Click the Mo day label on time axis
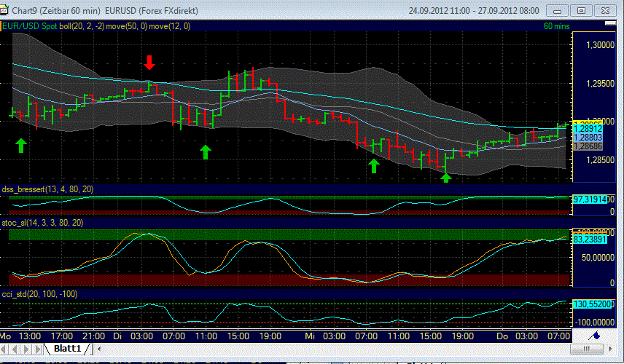The image size is (624, 364). coord(6,336)
